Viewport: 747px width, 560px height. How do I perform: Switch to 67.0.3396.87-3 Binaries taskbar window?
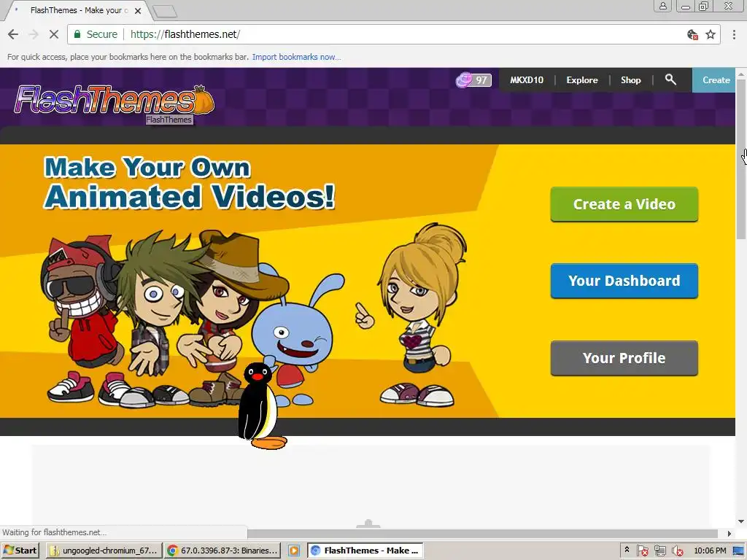pyautogui.click(x=222, y=551)
